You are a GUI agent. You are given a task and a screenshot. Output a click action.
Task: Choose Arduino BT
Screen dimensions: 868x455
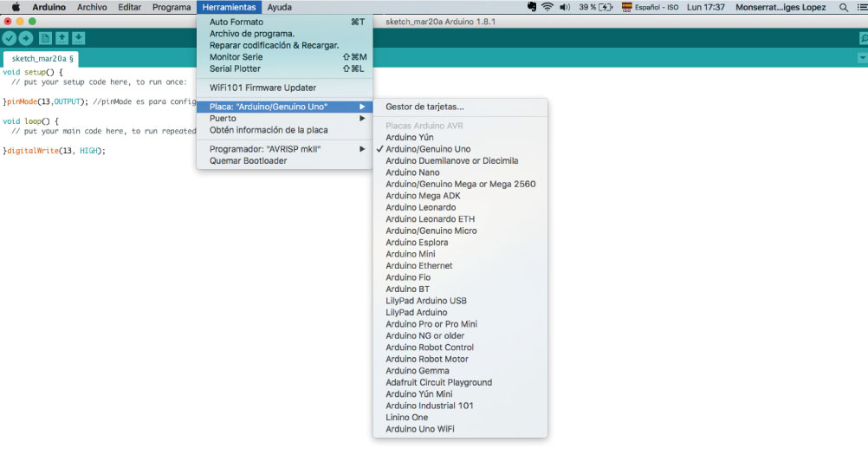click(x=460, y=289)
